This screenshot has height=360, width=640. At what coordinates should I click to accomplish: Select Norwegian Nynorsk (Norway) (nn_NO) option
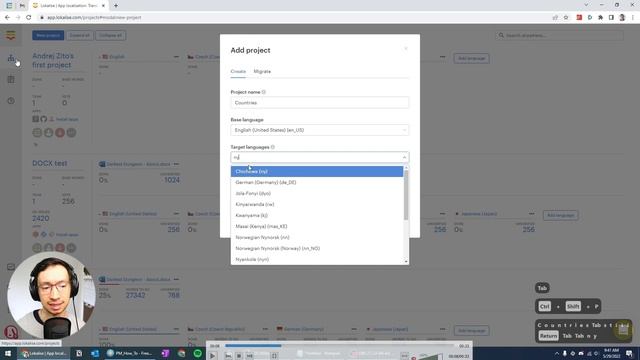click(x=317, y=249)
